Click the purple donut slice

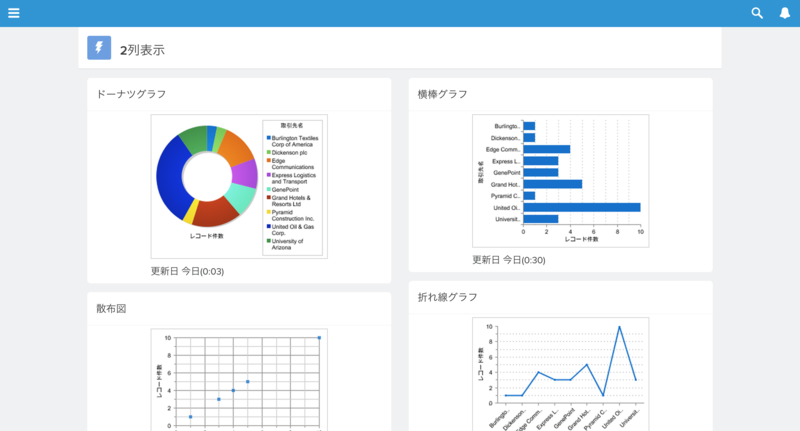tap(246, 174)
